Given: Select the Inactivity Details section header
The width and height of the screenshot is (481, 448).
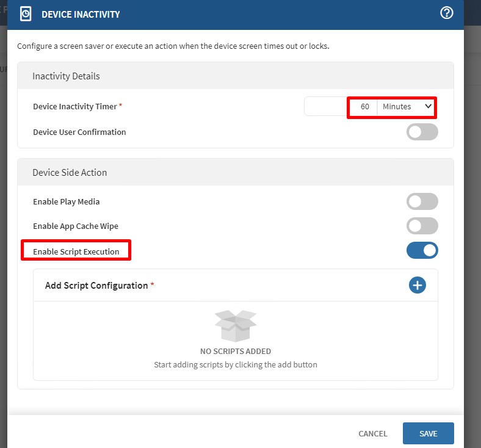Looking at the screenshot, I should tap(66, 76).
